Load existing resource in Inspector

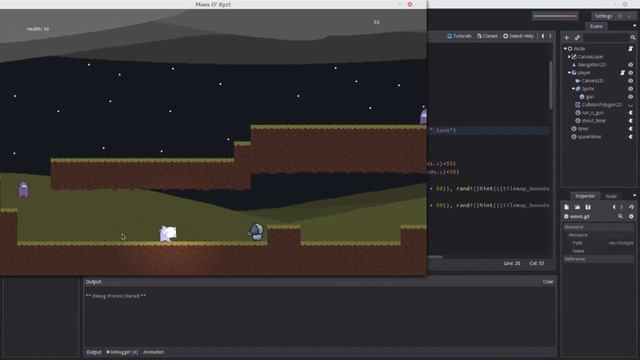(x=577, y=207)
